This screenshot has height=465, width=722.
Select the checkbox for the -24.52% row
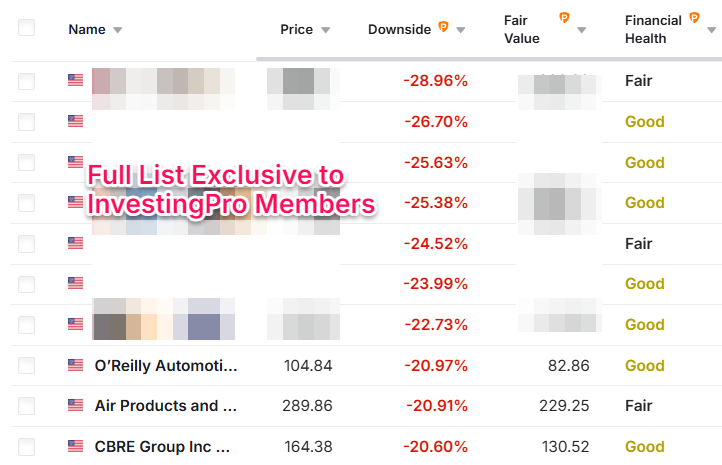click(26, 244)
